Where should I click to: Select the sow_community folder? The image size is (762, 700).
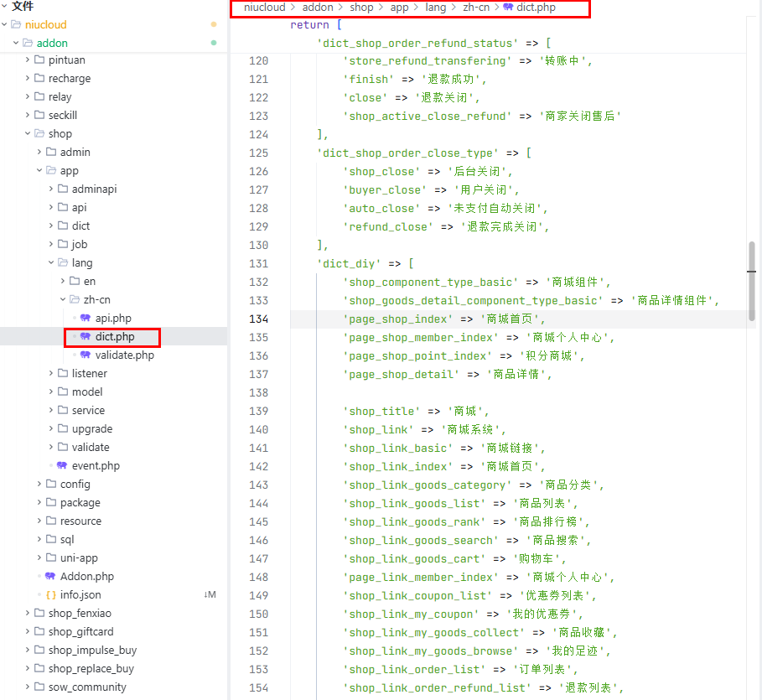(87, 687)
